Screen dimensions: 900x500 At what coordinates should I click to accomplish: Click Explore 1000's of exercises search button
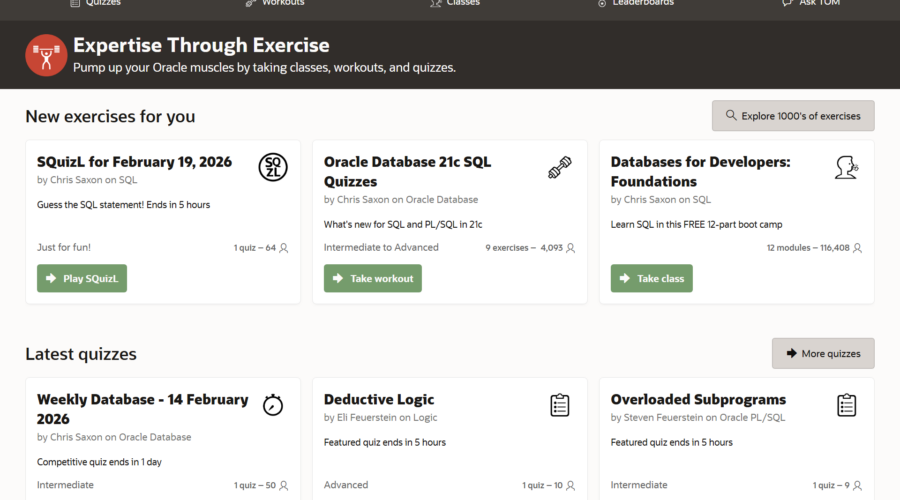pos(793,116)
